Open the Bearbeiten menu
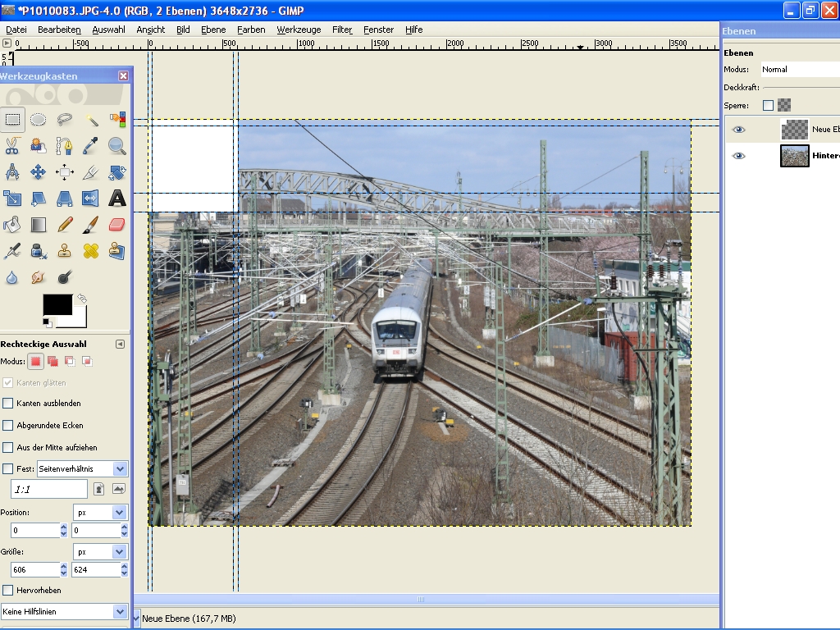 (59, 30)
